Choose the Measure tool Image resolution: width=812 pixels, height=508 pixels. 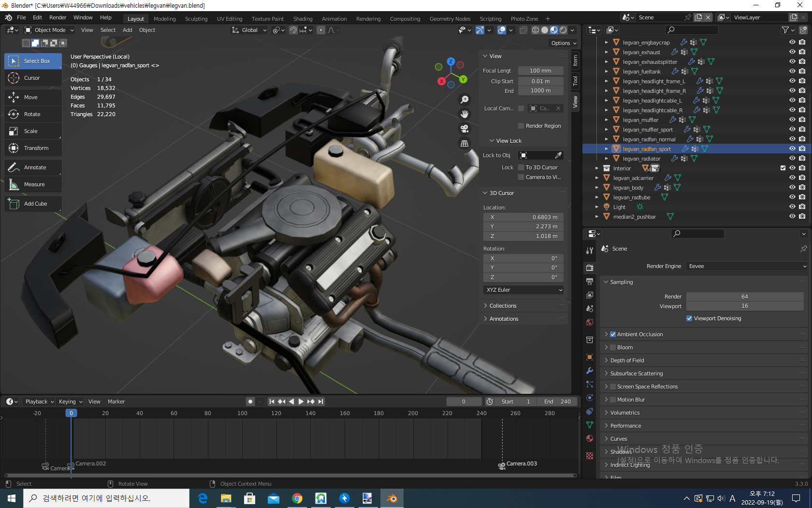coord(34,184)
